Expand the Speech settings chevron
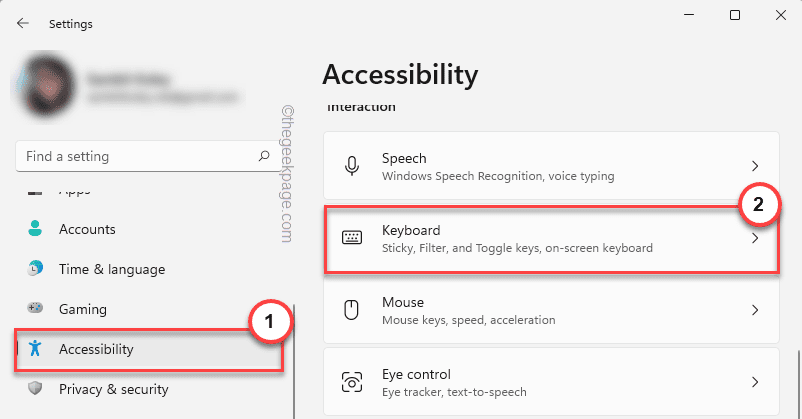802x419 pixels. point(755,166)
